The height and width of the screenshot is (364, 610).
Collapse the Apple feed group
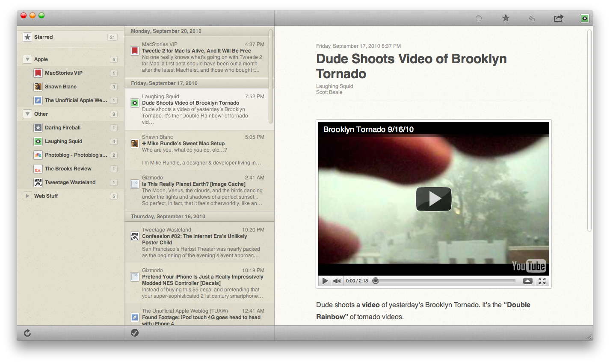click(x=27, y=59)
